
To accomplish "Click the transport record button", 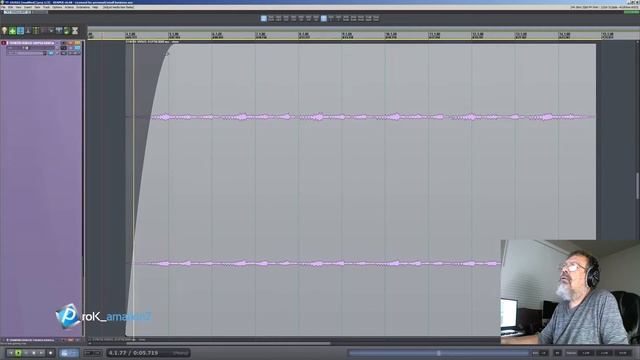I will tap(51, 353).
